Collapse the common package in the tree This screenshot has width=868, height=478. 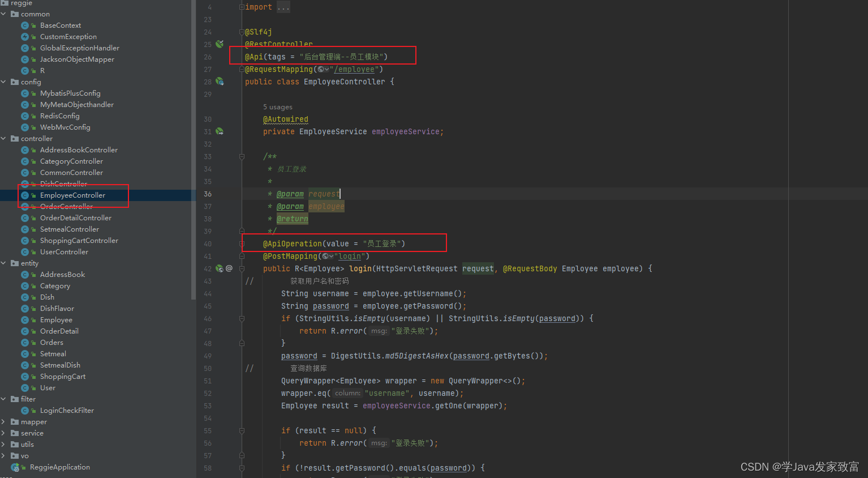(x=3, y=14)
